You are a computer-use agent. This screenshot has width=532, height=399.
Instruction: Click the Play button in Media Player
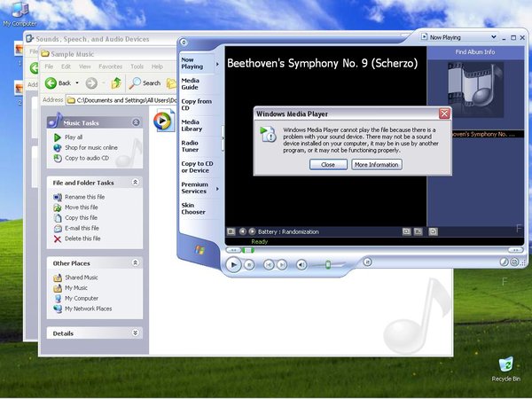click(233, 264)
